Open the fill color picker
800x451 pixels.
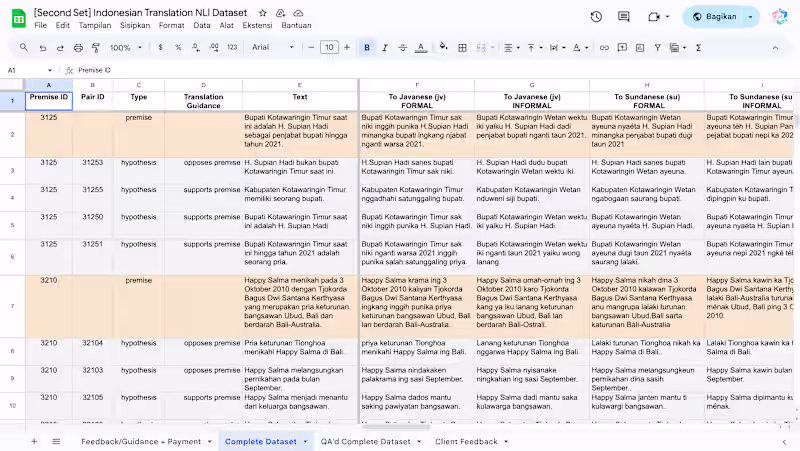pos(443,47)
